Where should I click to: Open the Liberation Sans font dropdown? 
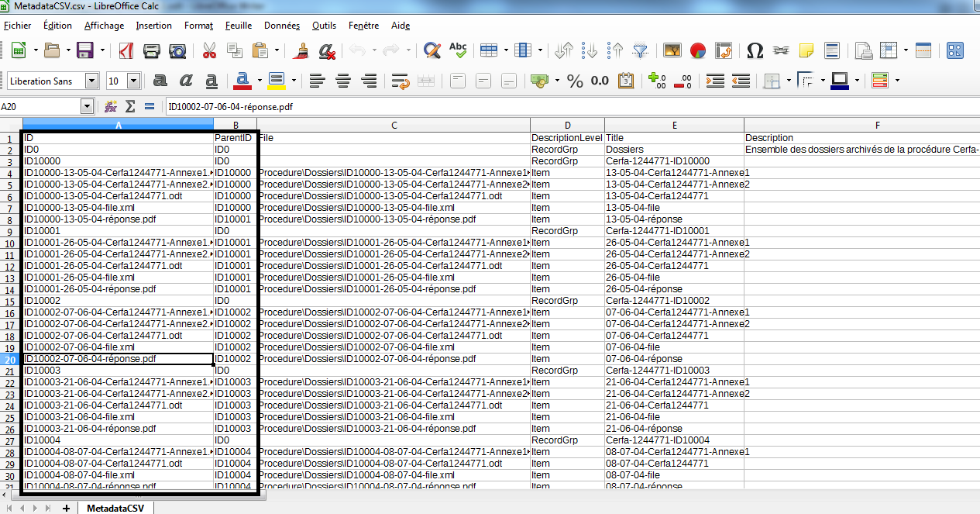point(91,81)
